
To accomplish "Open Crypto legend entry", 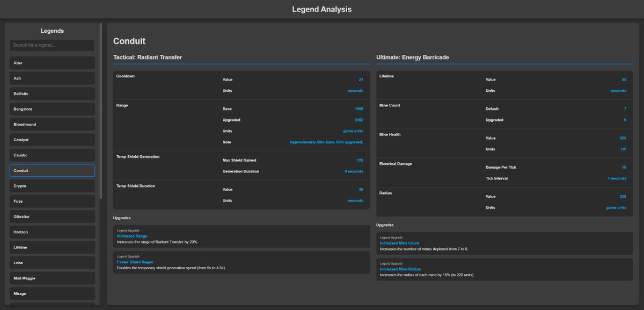I will (52, 186).
